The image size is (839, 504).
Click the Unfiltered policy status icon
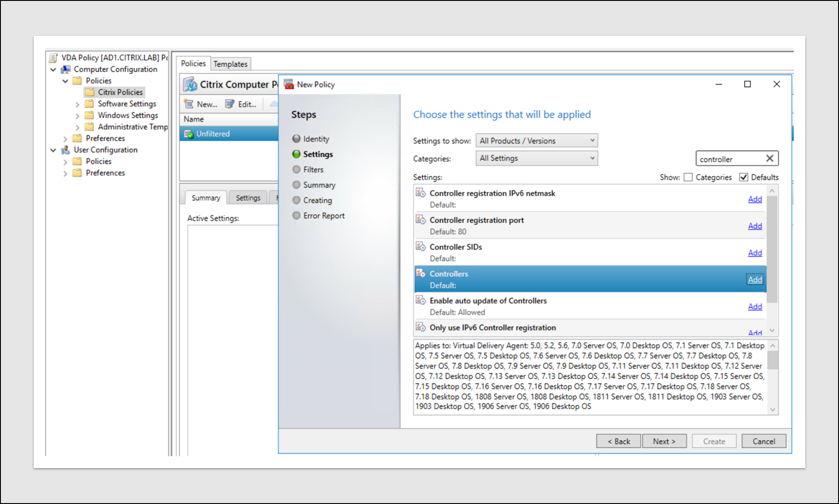coord(189,134)
